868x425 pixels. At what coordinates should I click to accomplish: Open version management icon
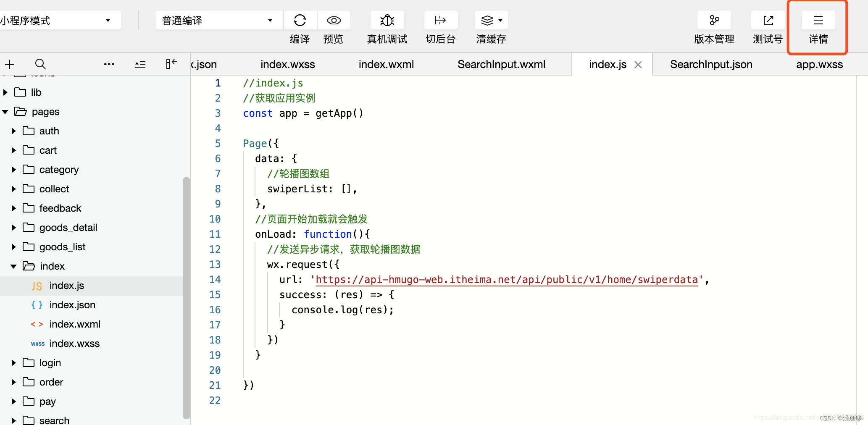pos(714,20)
